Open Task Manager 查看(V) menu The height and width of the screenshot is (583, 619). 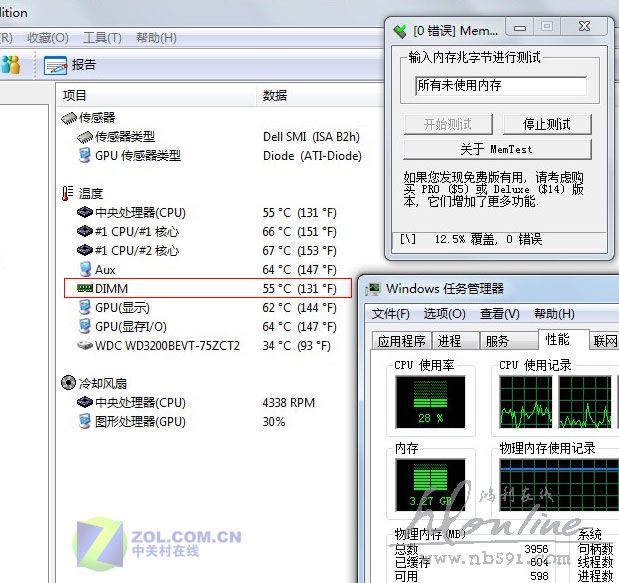coord(499,314)
